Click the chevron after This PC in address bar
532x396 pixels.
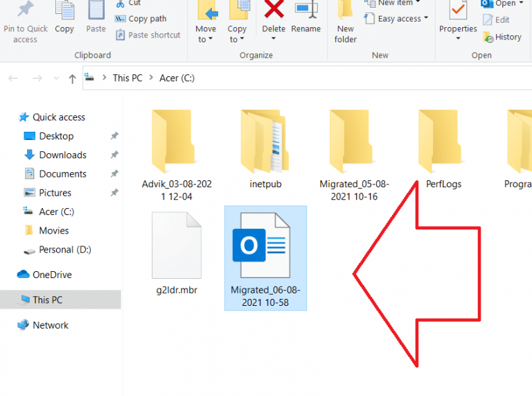[151, 78]
